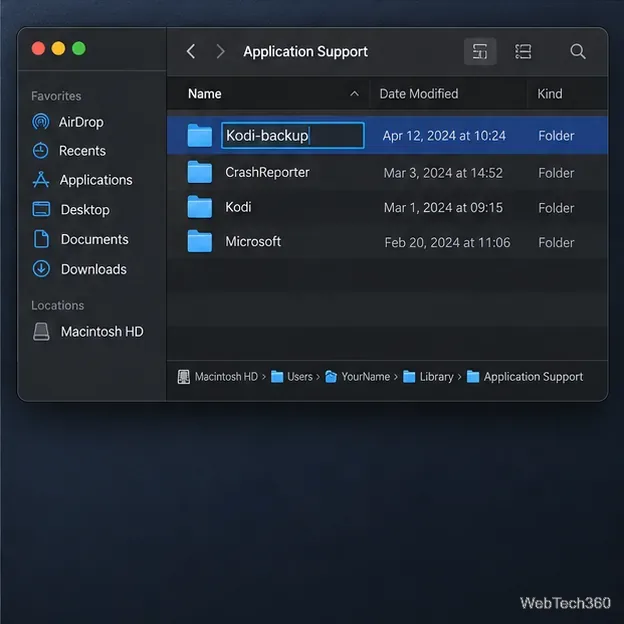Click the Application Support window title
Image resolution: width=624 pixels, height=624 pixels.
click(306, 52)
